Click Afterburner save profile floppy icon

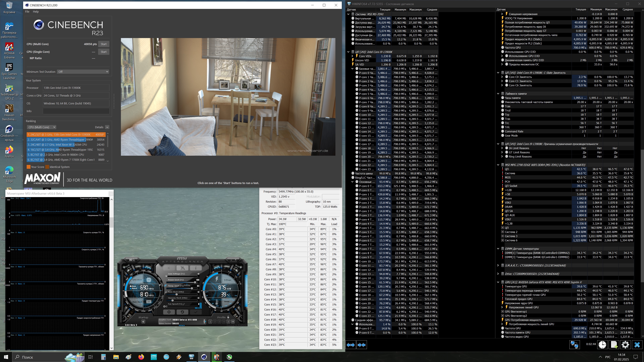233,322
